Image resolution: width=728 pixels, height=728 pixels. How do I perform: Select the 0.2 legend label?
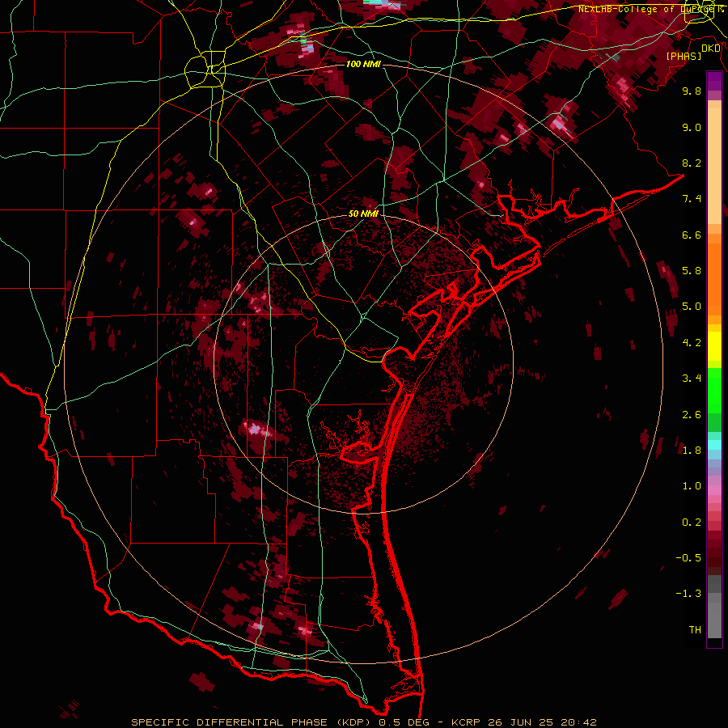tap(692, 523)
